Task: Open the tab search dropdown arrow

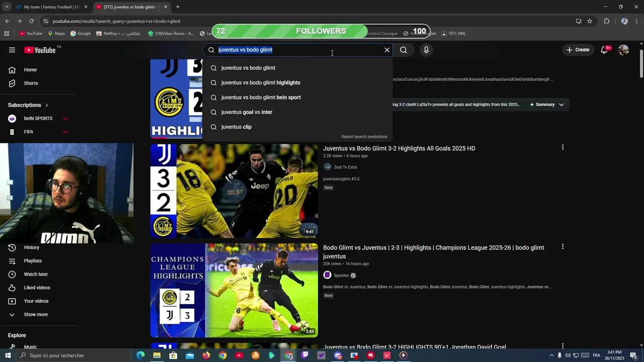Action: click(x=7, y=7)
